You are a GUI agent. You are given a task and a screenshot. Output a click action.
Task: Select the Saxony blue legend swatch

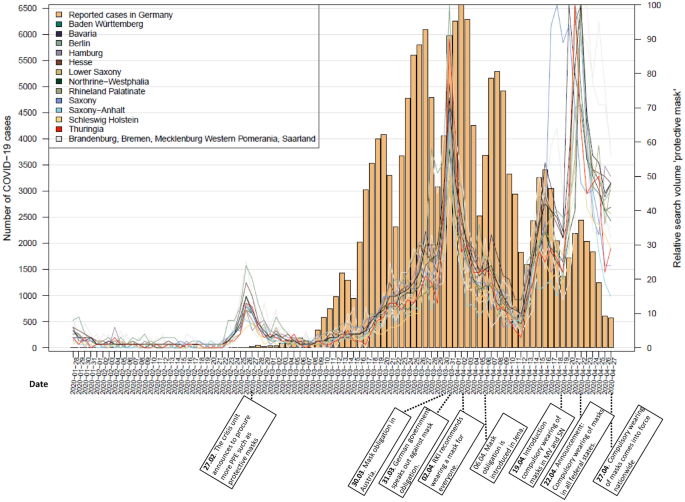click(x=59, y=100)
